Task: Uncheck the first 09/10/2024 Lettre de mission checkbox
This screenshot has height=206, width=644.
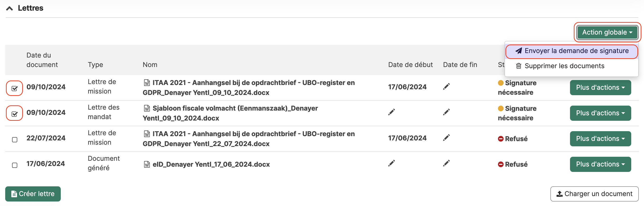Action: (x=14, y=88)
